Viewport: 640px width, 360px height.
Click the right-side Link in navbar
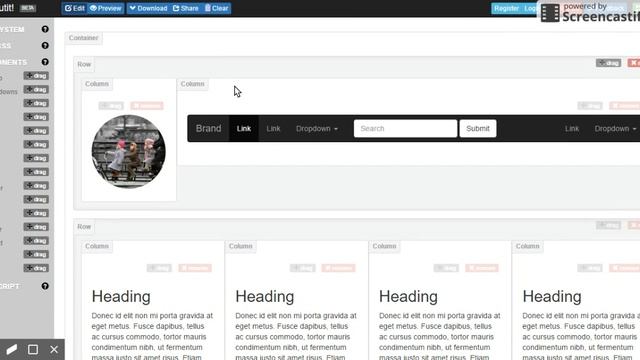pyautogui.click(x=571, y=129)
